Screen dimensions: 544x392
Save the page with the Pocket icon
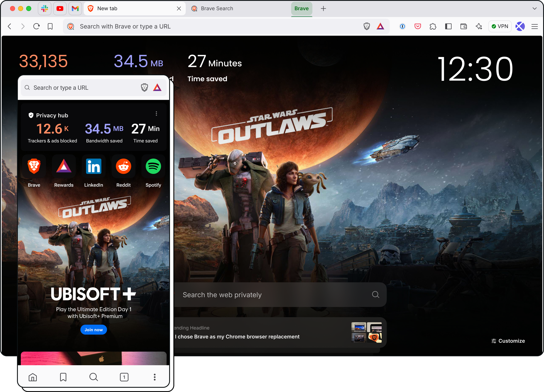pos(418,26)
